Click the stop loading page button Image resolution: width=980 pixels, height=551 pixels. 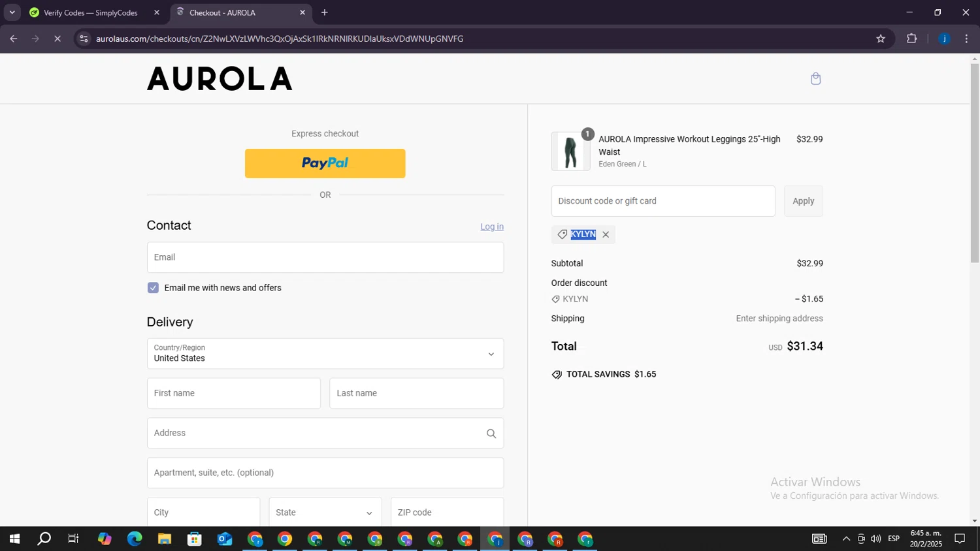point(57,39)
